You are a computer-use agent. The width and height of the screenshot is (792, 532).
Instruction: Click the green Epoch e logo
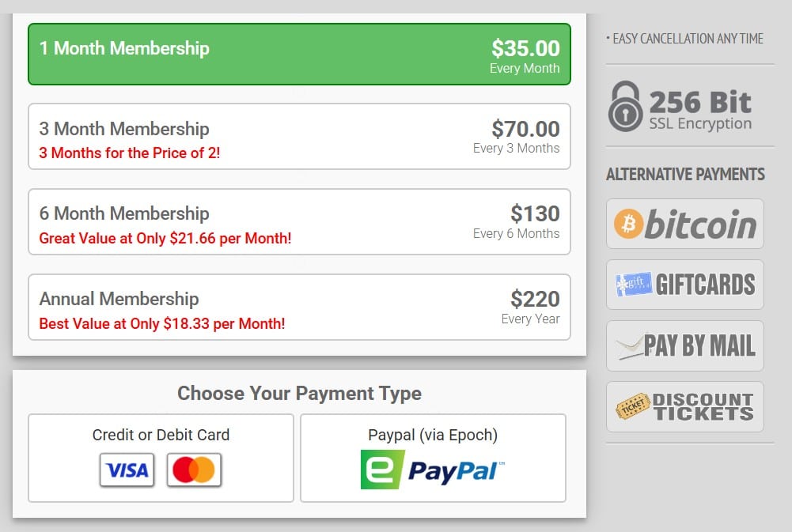point(382,470)
